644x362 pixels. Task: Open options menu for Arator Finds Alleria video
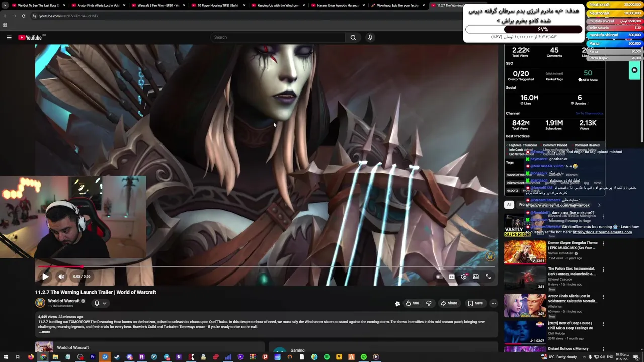click(x=603, y=297)
